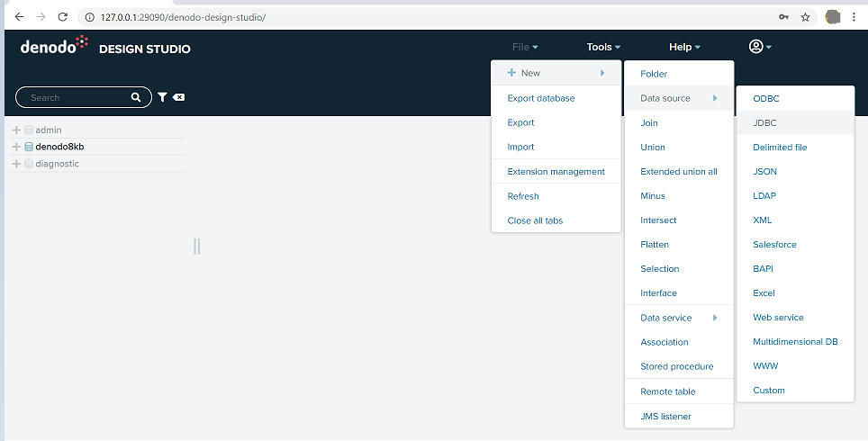Clear the search with the erase icon
Image resolution: width=868 pixels, height=441 pixels.
(179, 97)
